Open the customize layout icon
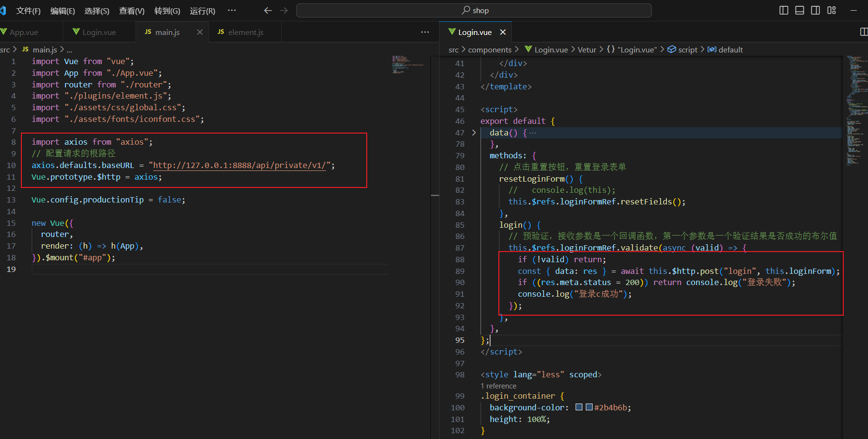The image size is (868, 439). tap(832, 10)
